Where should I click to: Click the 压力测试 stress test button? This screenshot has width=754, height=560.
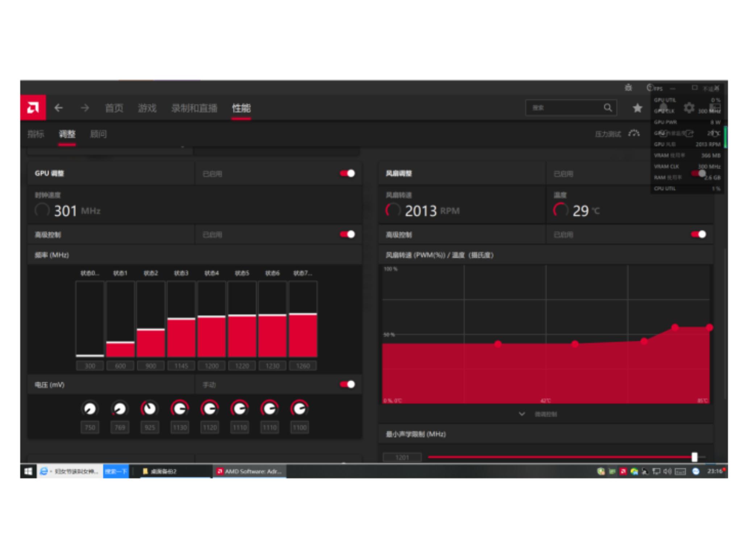click(x=608, y=134)
